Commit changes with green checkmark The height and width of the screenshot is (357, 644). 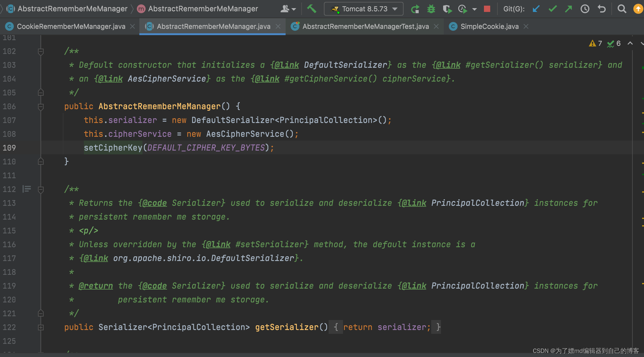[x=553, y=9]
